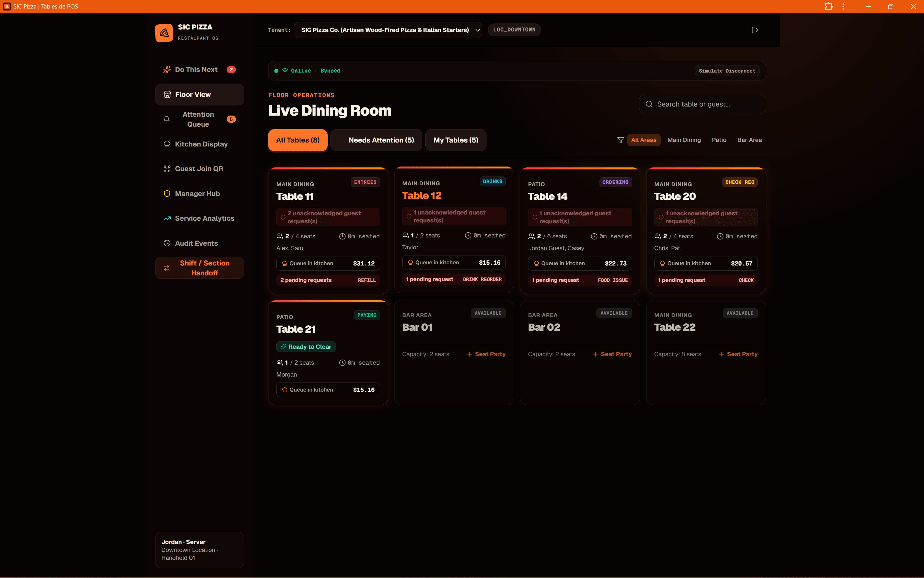
Task: Open Audit Events from sidebar
Action: click(x=199, y=243)
